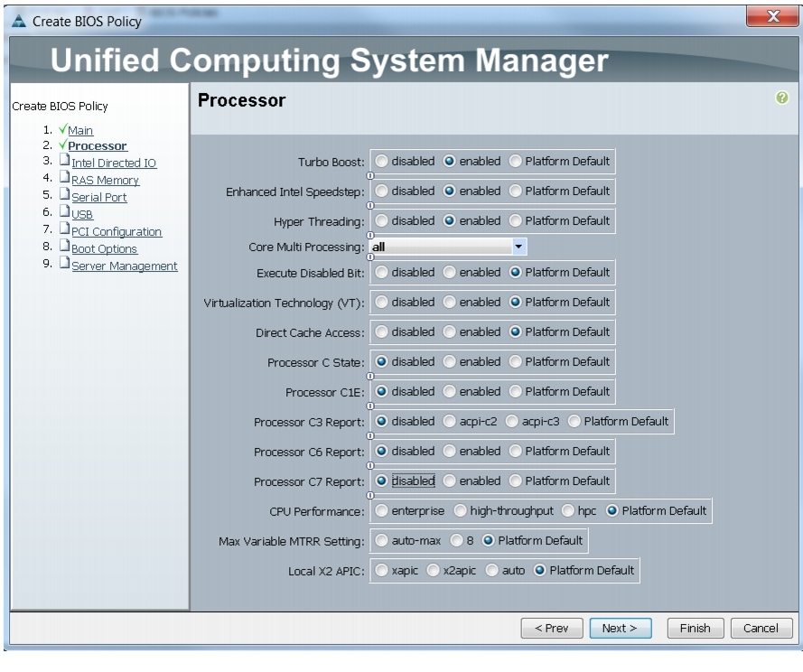Open the USB step
Viewport: 803px width, 672px height.
tap(82, 214)
